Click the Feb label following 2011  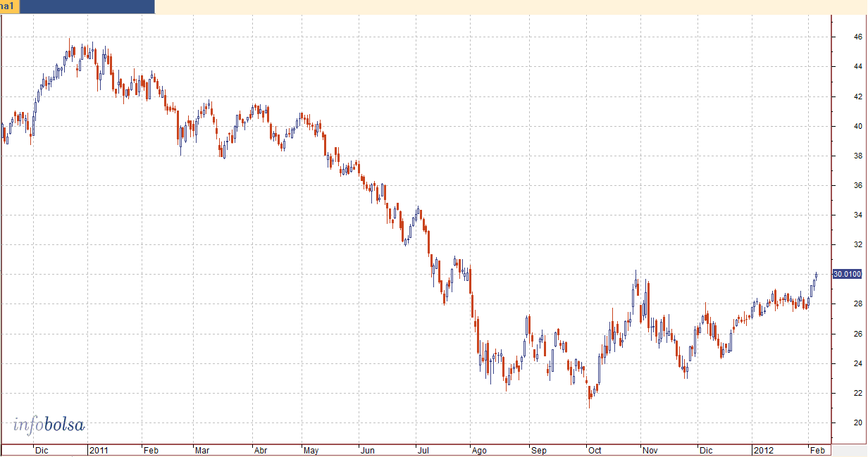(x=151, y=449)
